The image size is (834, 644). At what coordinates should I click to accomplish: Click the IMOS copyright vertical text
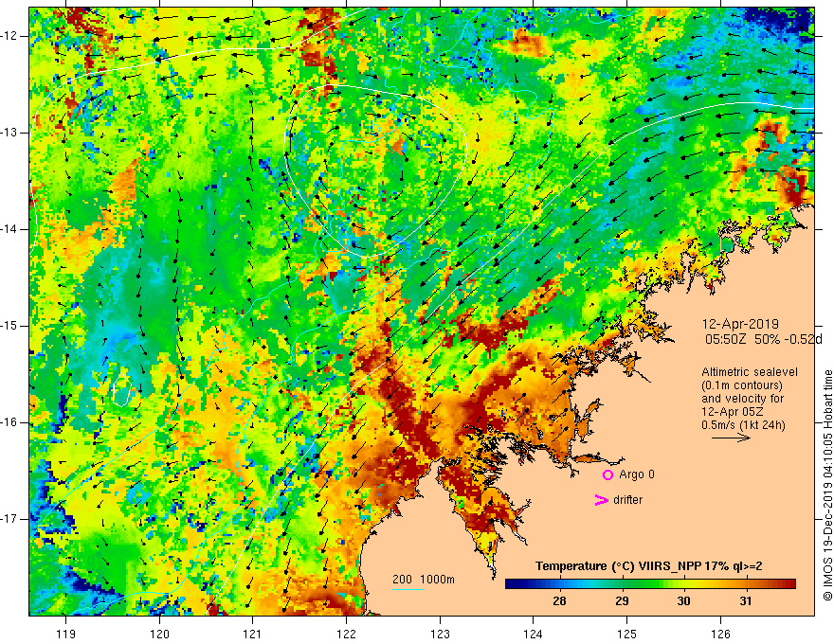tap(827, 486)
